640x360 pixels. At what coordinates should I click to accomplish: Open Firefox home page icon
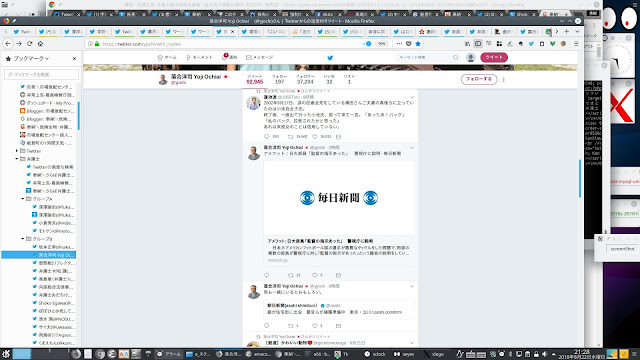(40, 44)
